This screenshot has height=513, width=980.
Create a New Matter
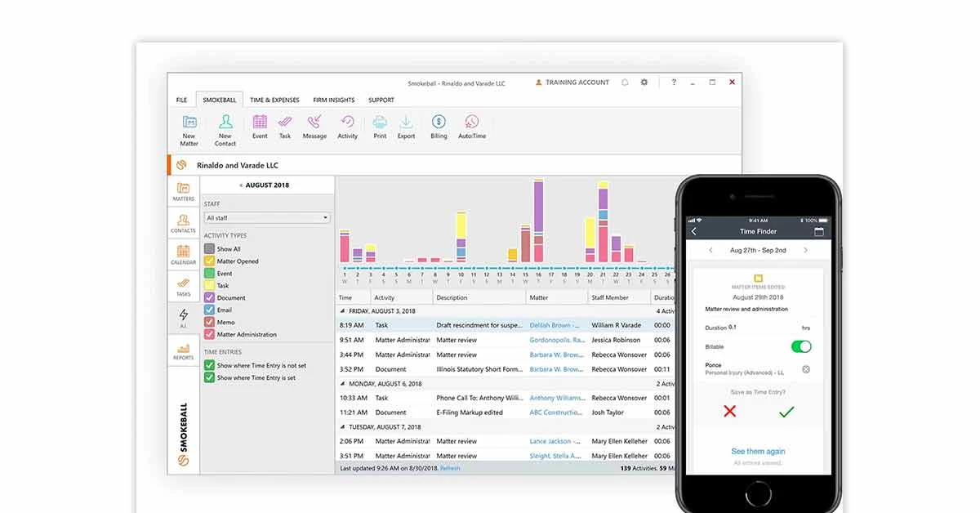189,128
